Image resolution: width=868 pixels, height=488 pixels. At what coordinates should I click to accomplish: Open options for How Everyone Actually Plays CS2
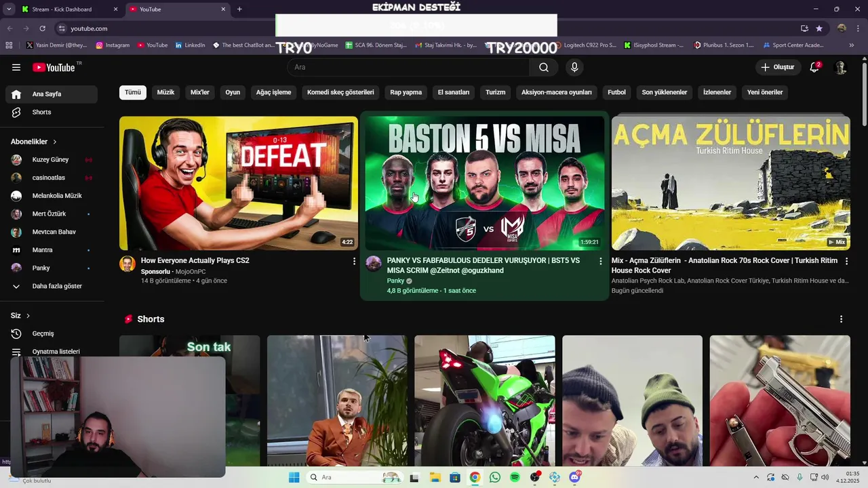point(354,261)
